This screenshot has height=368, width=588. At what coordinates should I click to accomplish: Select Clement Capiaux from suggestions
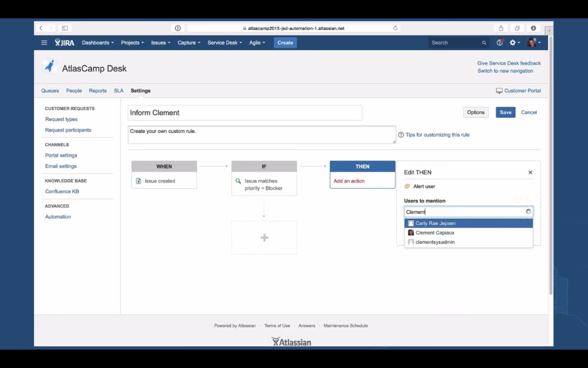[x=468, y=233]
